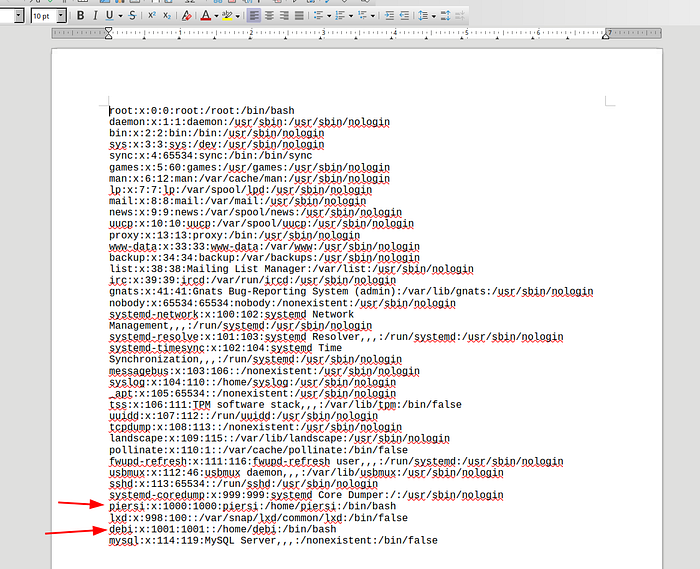Screen dimensions: 700x569
Task: Open the 10 pt font size dropdown
Action: click(62, 16)
